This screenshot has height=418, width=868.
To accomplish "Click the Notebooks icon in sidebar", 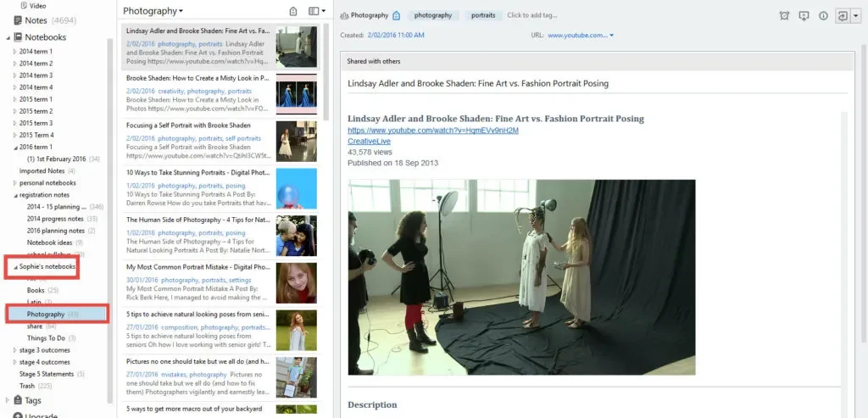I will (x=18, y=37).
